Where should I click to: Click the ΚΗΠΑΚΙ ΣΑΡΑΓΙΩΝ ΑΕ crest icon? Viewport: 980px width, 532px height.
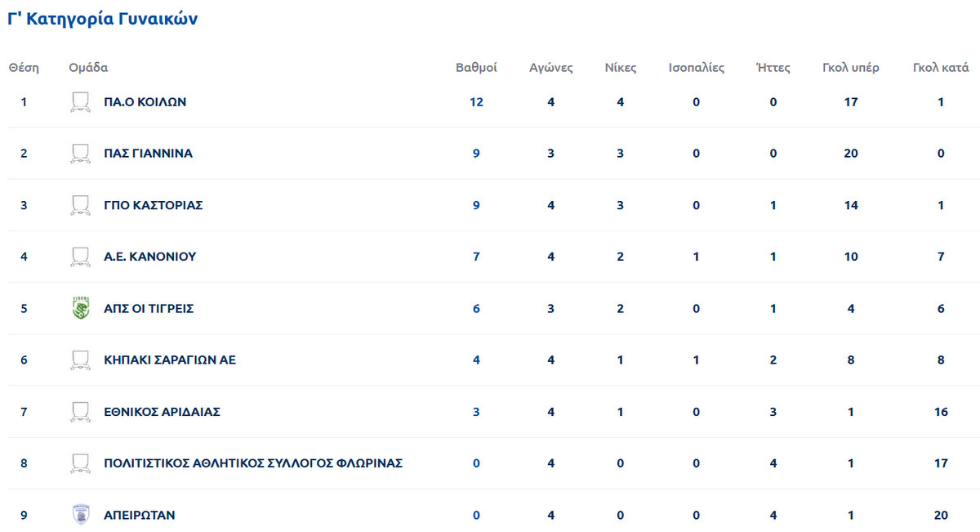[80, 360]
